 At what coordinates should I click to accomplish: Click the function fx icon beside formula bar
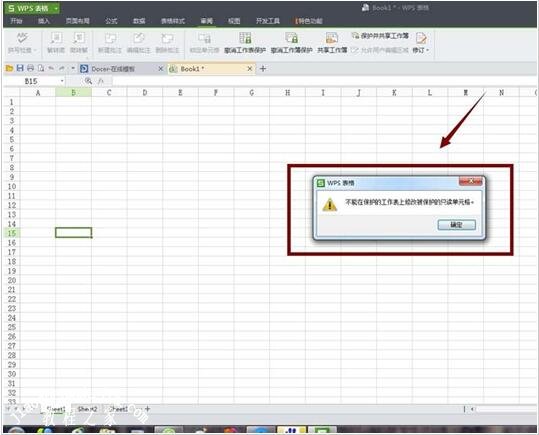click(x=101, y=81)
